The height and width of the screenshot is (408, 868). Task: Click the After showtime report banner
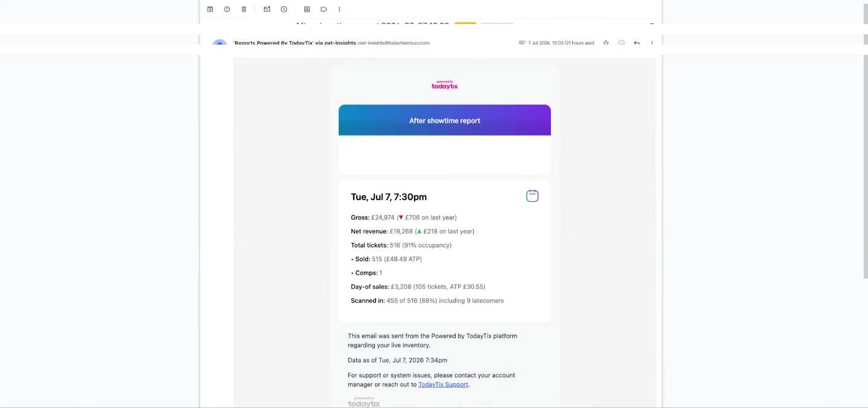pyautogui.click(x=445, y=121)
